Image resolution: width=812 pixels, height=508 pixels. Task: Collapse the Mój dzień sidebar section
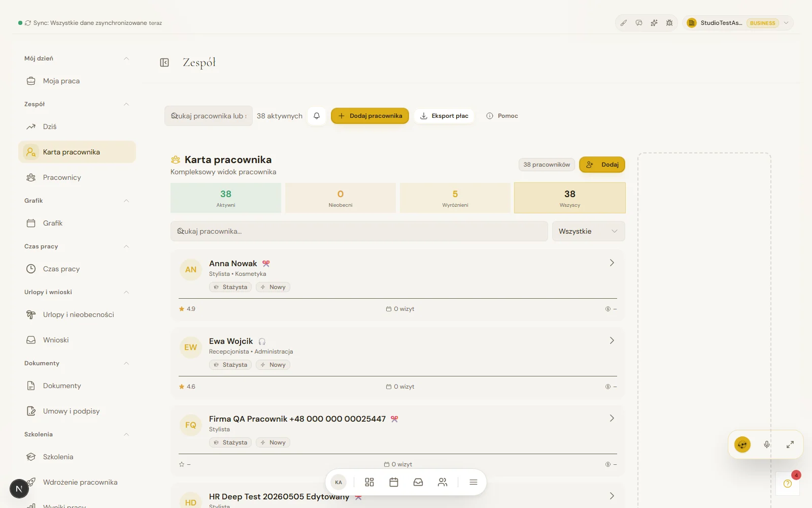(126, 58)
